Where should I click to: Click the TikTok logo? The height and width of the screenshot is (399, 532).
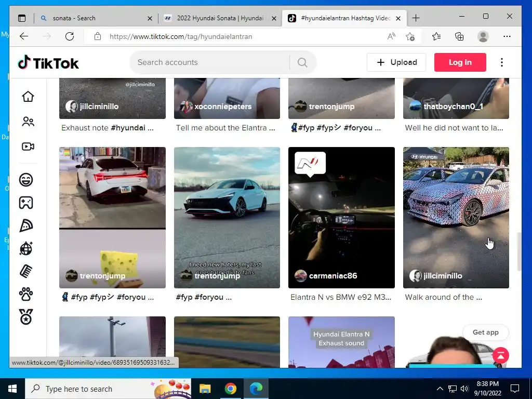pyautogui.click(x=48, y=63)
